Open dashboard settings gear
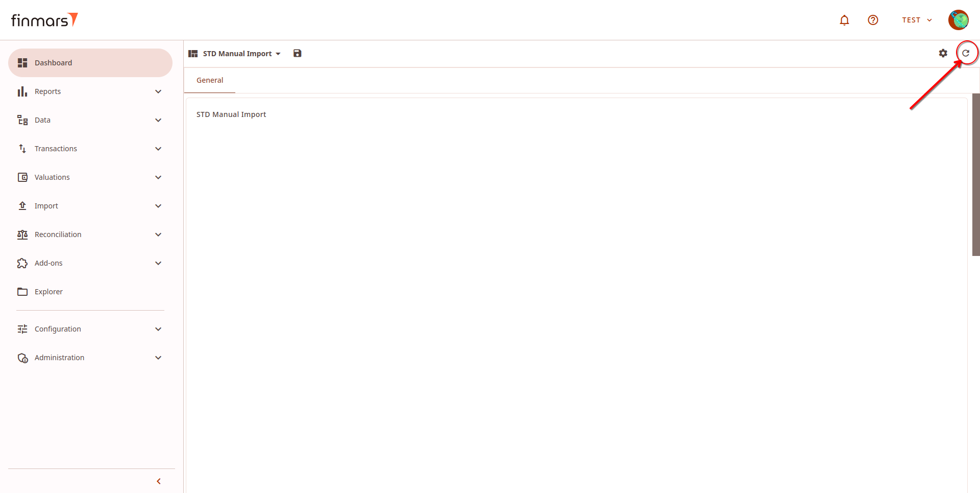This screenshot has width=980, height=493. point(943,53)
